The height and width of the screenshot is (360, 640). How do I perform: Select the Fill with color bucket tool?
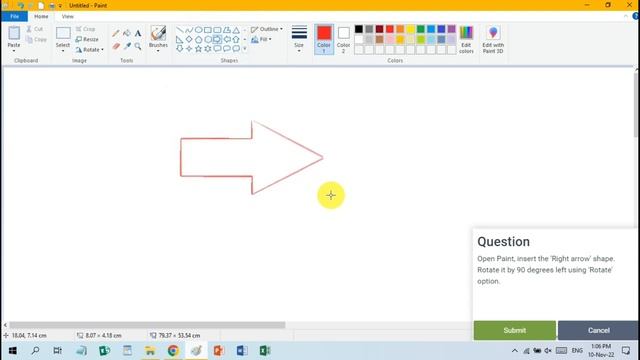click(127, 33)
